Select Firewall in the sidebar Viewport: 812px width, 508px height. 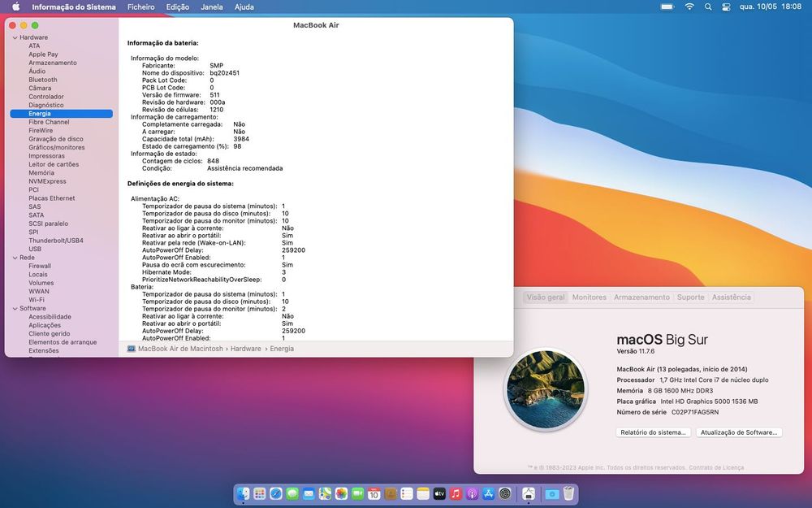click(39, 266)
